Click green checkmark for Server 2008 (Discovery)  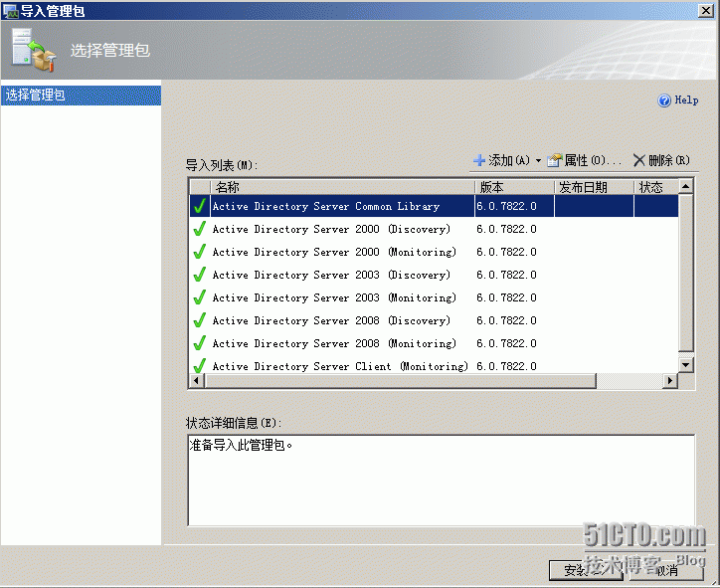(200, 320)
